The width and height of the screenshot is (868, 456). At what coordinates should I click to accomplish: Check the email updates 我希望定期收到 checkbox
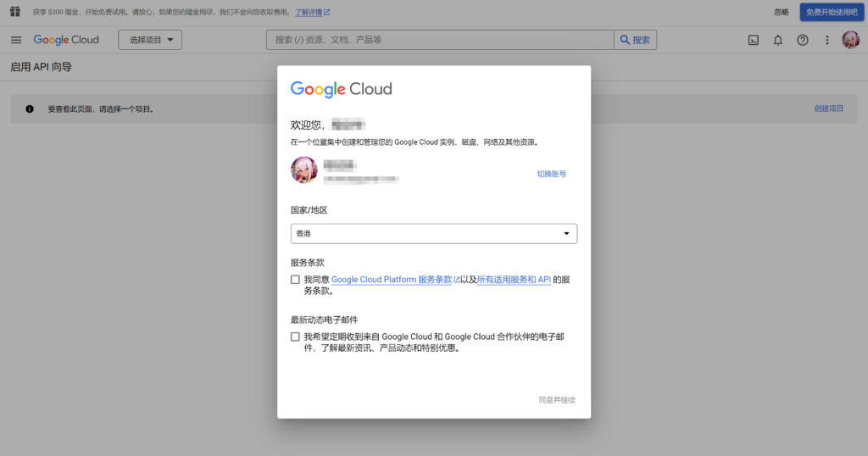click(x=295, y=336)
